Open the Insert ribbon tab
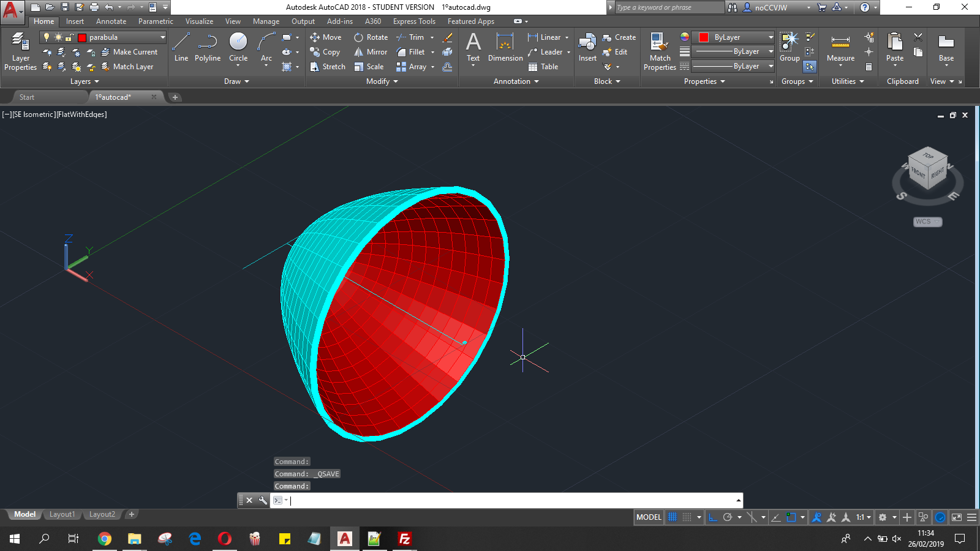The width and height of the screenshot is (980, 551). pyautogui.click(x=75, y=21)
